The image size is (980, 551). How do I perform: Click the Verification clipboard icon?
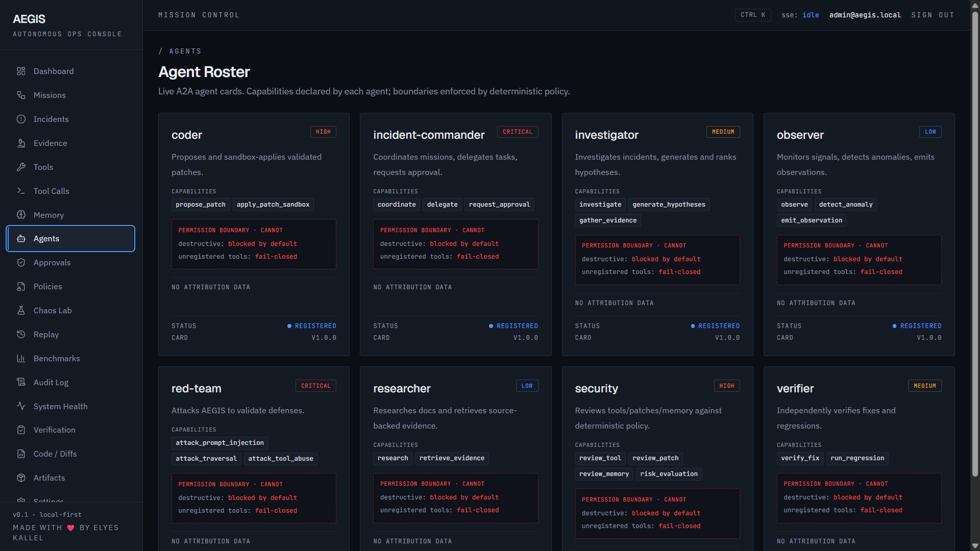point(21,430)
